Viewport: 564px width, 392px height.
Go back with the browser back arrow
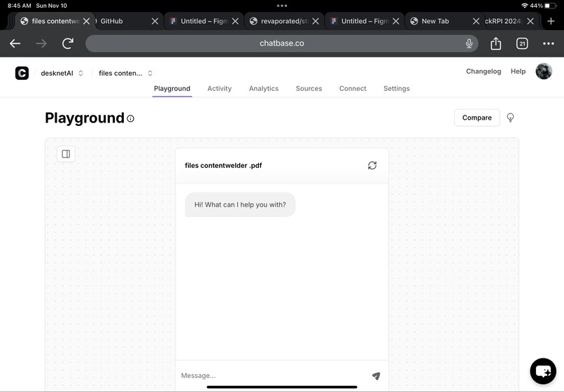[15, 43]
